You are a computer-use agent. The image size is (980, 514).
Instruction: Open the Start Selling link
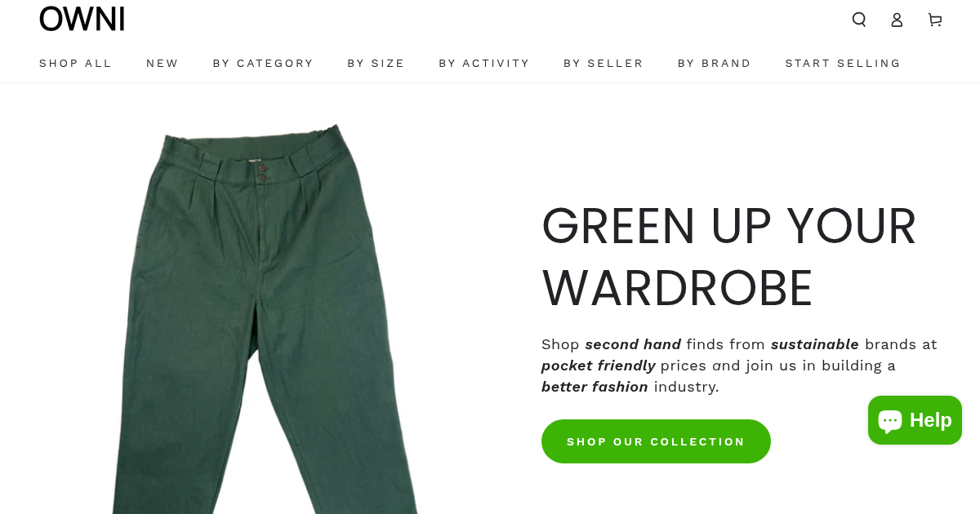click(843, 63)
